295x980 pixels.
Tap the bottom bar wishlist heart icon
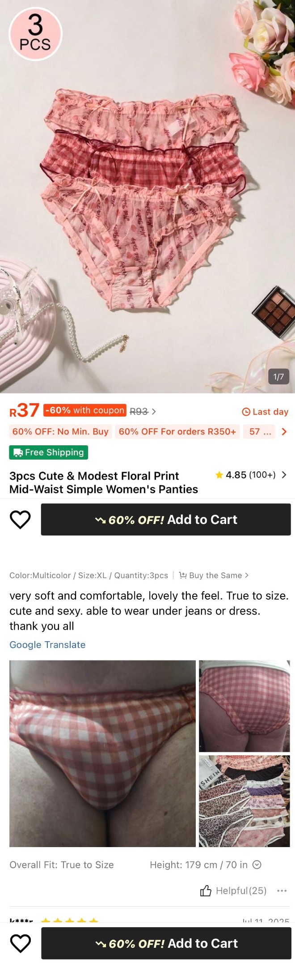(x=20, y=943)
